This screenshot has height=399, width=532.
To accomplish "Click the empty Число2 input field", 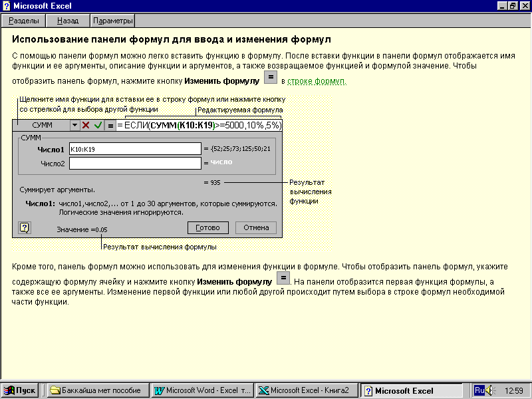I will click(x=135, y=163).
